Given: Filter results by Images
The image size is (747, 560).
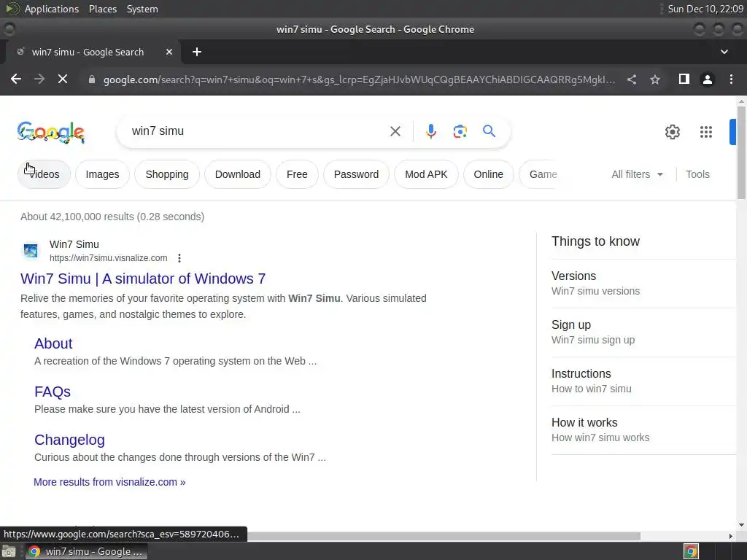Looking at the screenshot, I should pos(102,174).
